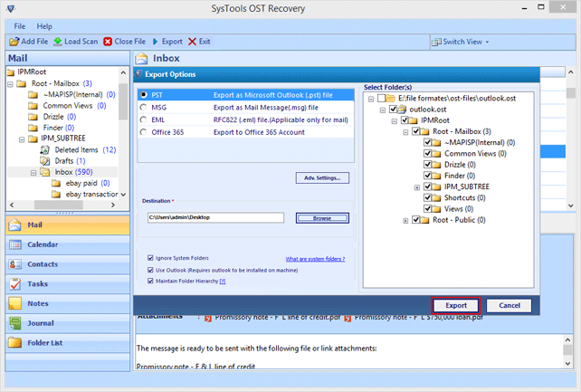The image size is (581, 392).
Task: Click the mail tree vertical scroll down arrow
Action: click(x=123, y=194)
